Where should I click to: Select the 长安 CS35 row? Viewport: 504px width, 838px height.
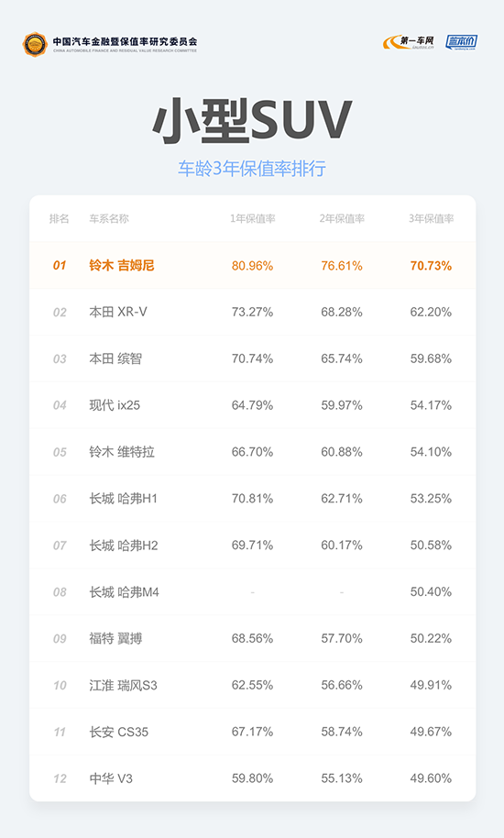253,732
